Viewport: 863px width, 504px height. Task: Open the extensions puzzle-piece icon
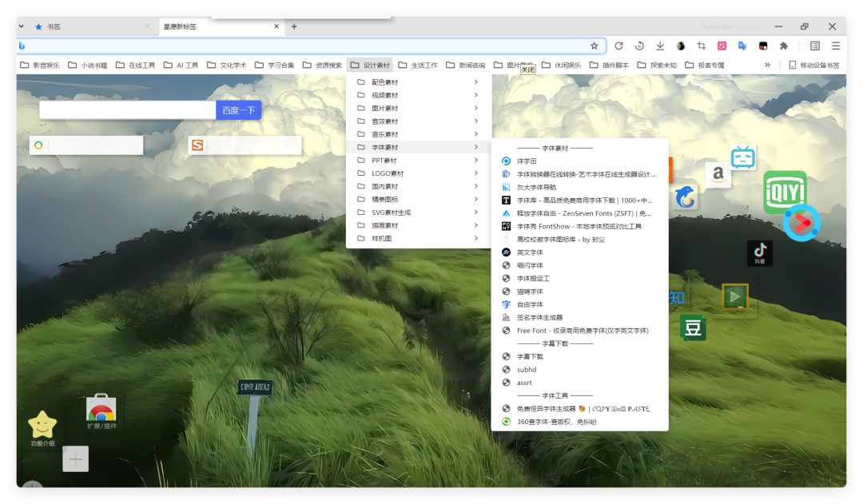click(784, 46)
